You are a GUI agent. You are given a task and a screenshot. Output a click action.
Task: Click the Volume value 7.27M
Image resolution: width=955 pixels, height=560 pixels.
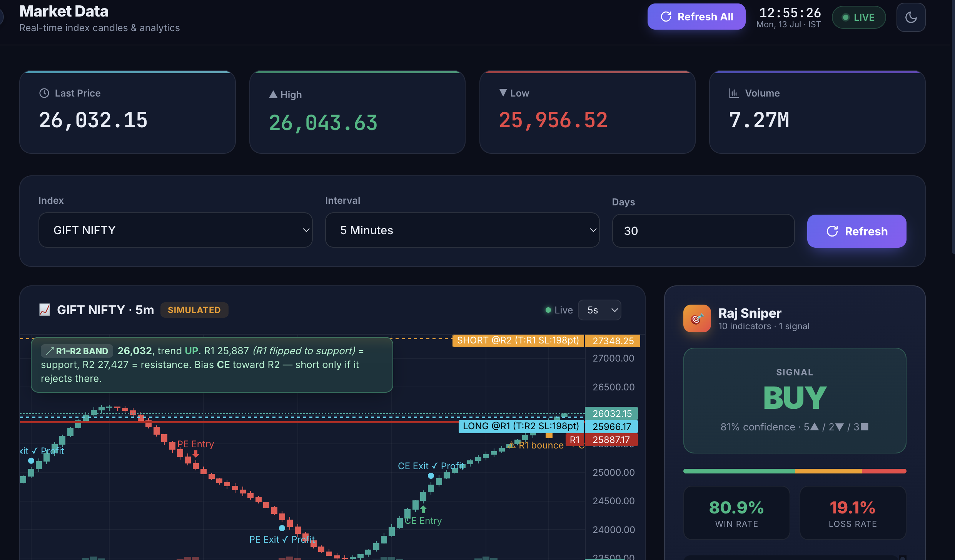pyautogui.click(x=759, y=120)
